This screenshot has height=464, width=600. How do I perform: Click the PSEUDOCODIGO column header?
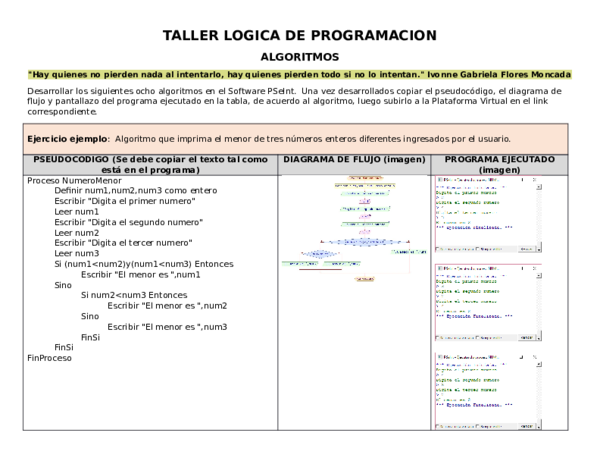[x=150, y=165]
